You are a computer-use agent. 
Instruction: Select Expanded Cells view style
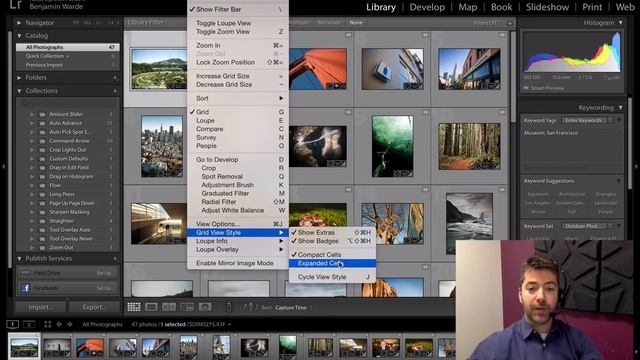click(x=332, y=263)
